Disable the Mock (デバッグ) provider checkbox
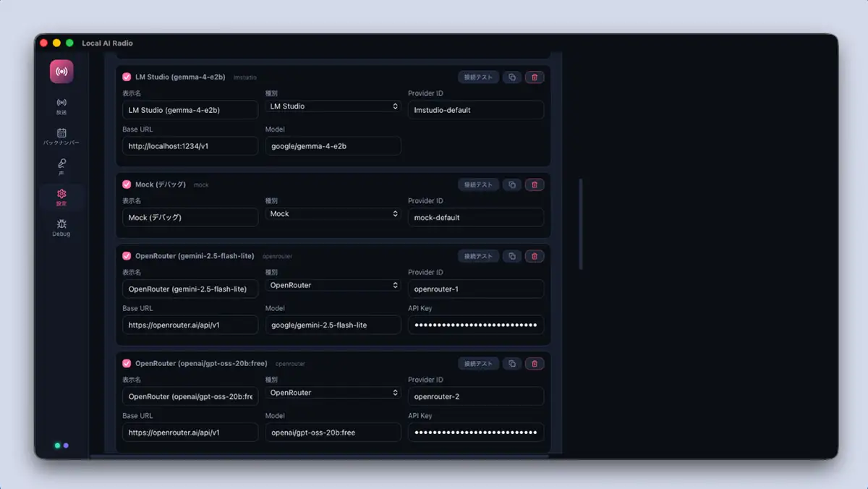The image size is (868, 489). tap(127, 184)
